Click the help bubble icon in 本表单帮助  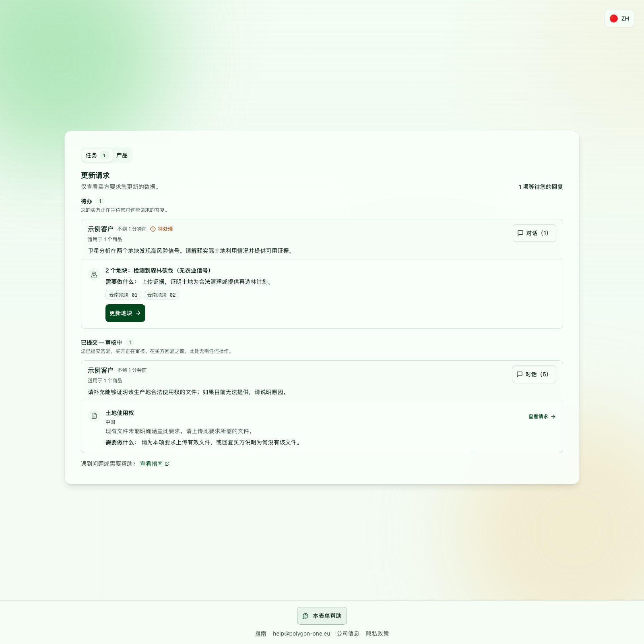tap(305, 616)
